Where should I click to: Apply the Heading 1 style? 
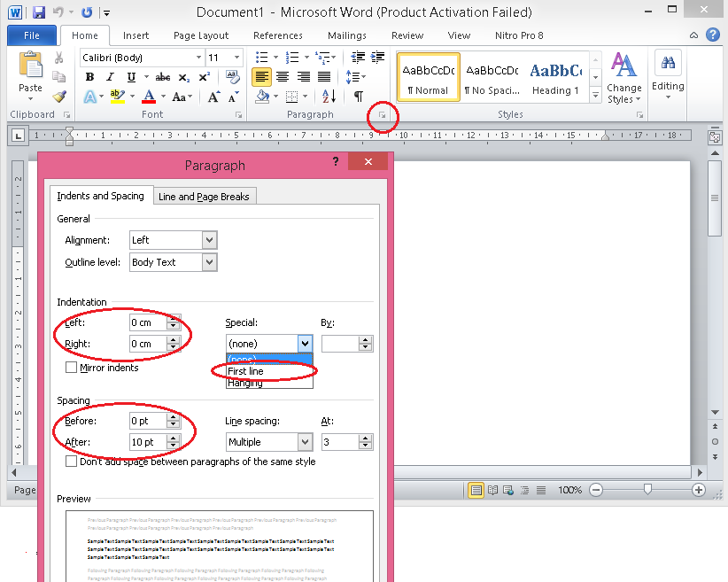[555, 77]
